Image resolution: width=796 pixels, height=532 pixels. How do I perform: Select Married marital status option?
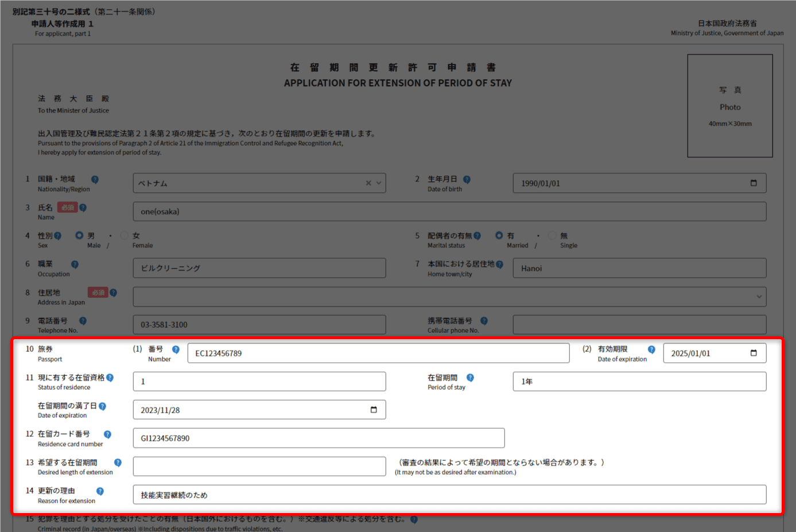pos(499,235)
